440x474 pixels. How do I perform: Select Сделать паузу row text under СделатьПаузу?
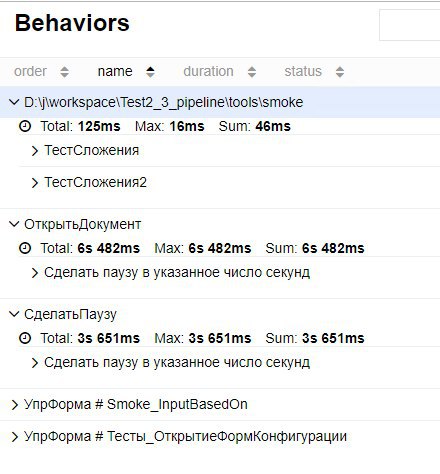(x=177, y=363)
